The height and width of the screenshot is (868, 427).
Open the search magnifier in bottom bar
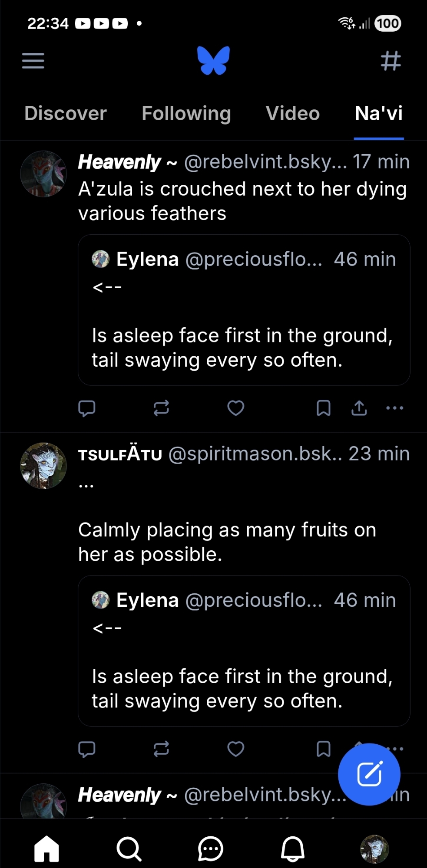click(129, 848)
